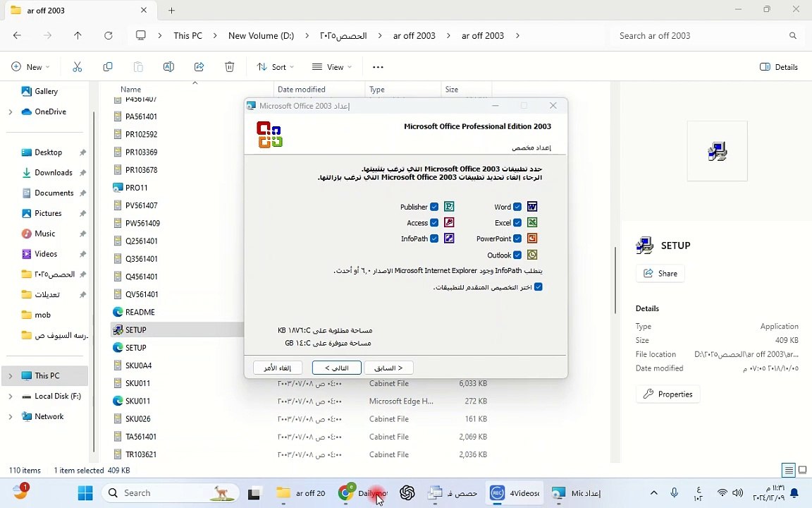Click the Publisher icon in setup dialog

449,207
